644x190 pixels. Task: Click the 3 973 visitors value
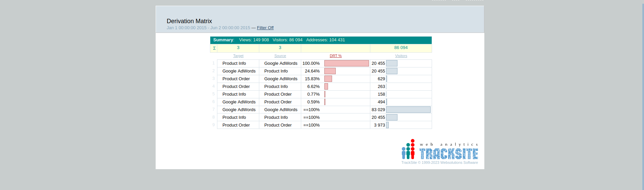coord(379,125)
